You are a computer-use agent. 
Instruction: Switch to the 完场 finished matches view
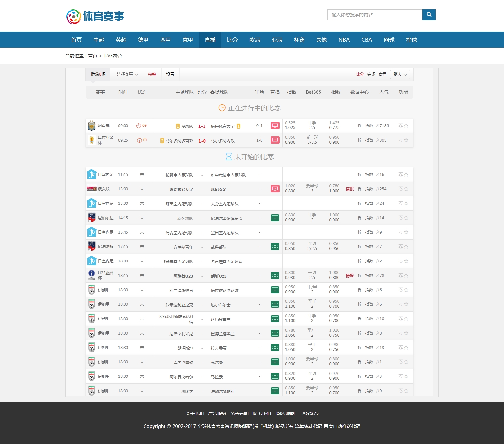[371, 74]
